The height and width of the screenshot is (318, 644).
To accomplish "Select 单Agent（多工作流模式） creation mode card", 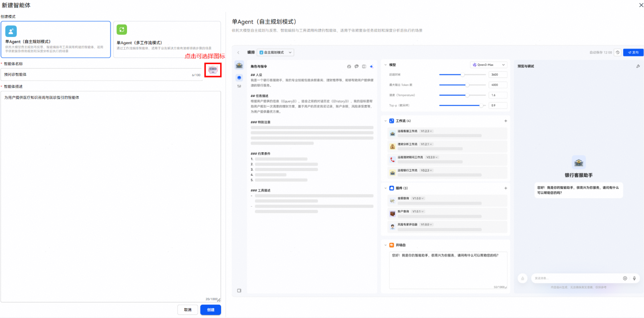I will pos(167,40).
